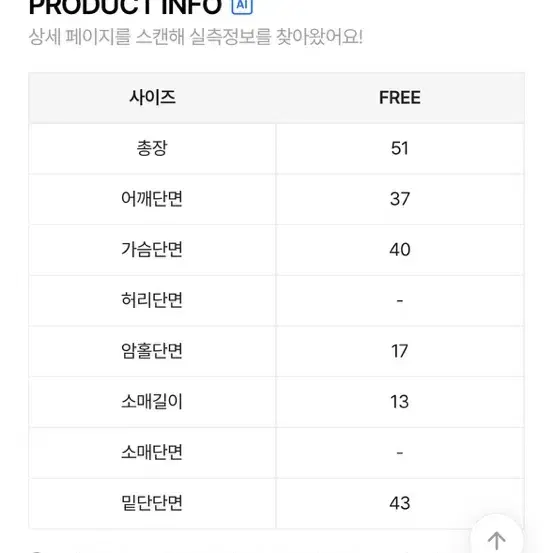
Task: Select the 허리단면 row label
Action: [152, 300]
